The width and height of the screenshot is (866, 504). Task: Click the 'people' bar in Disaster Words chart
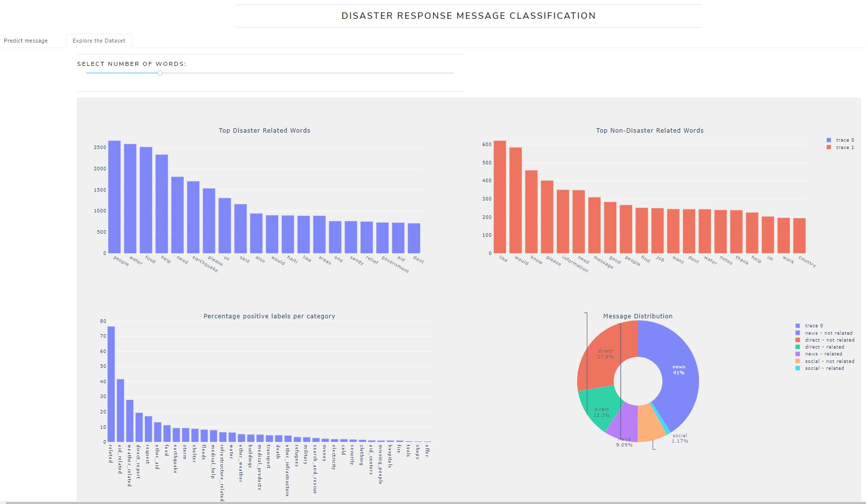[x=114, y=198]
